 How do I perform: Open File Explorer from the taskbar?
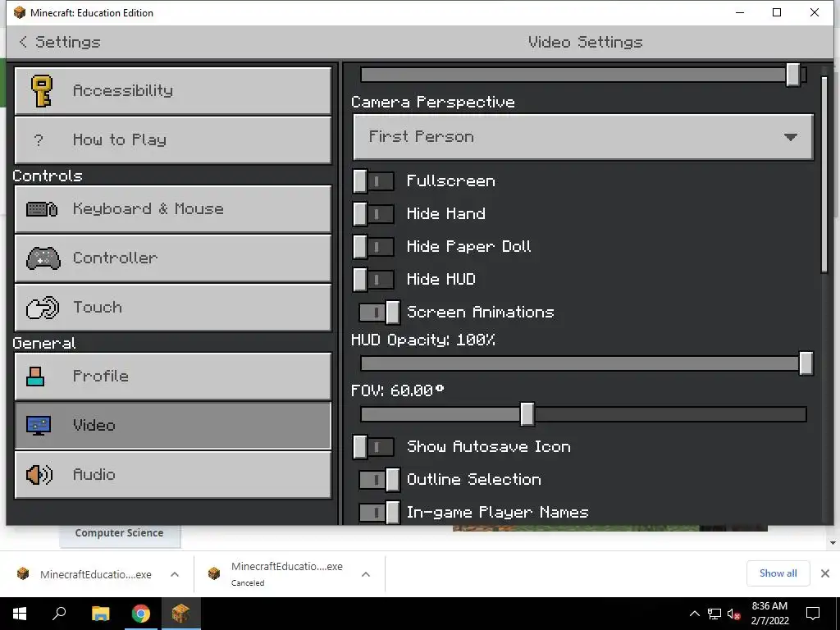click(x=100, y=614)
